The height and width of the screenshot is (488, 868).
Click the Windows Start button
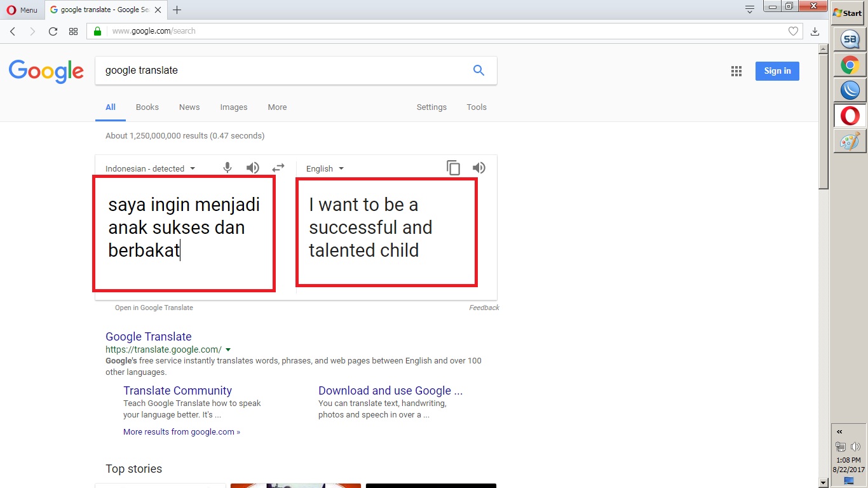pyautogui.click(x=847, y=13)
